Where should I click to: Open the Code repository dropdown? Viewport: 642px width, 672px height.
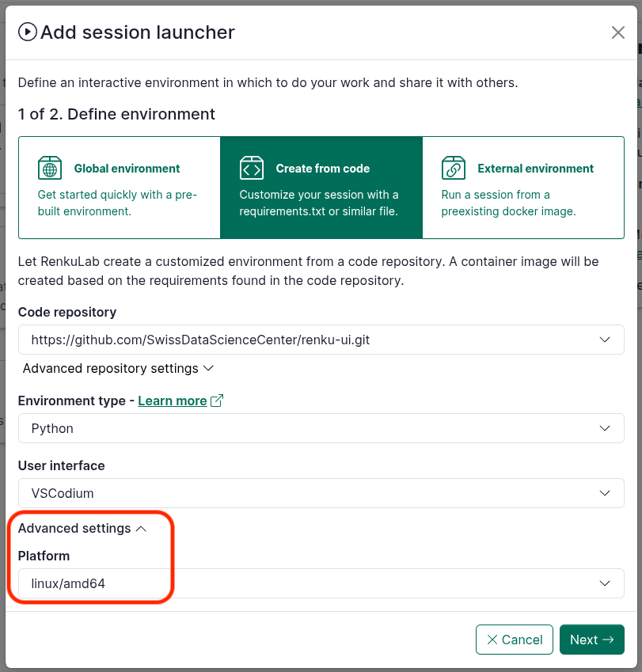pyautogui.click(x=321, y=340)
